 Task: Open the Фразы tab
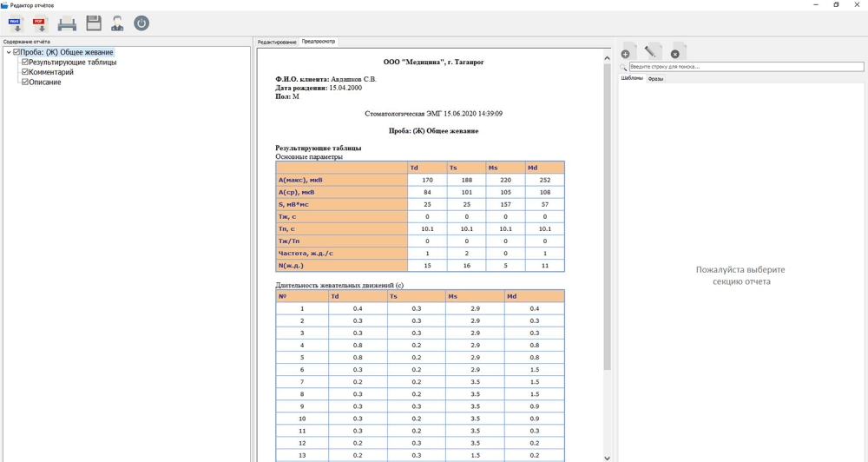point(655,78)
